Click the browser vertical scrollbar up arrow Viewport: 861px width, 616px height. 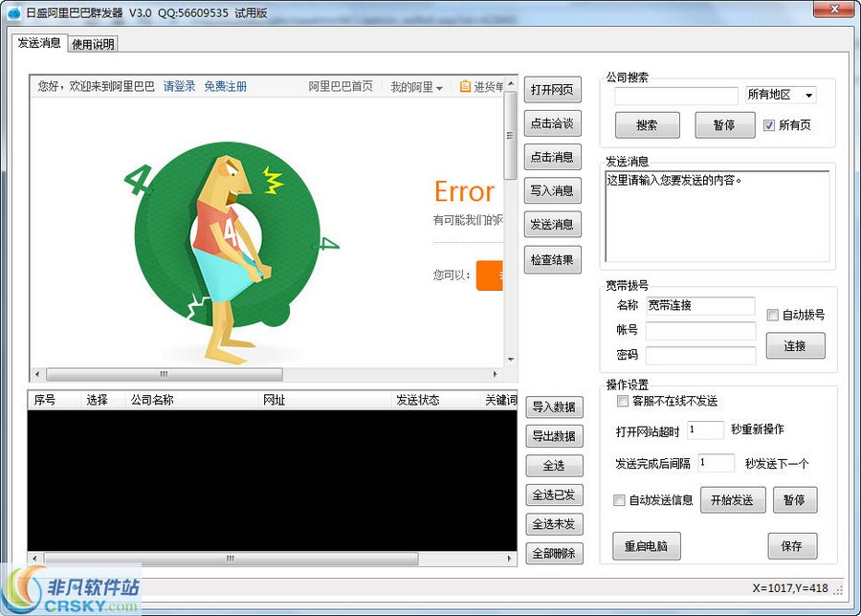point(511,83)
